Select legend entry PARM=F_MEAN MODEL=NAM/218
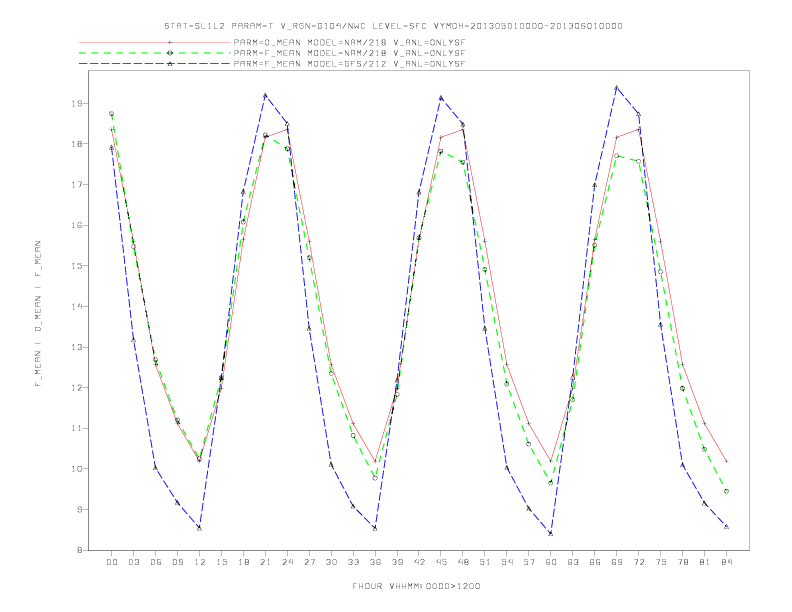Image resolution: width=792 pixels, height=612 pixels. click(x=349, y=53)
